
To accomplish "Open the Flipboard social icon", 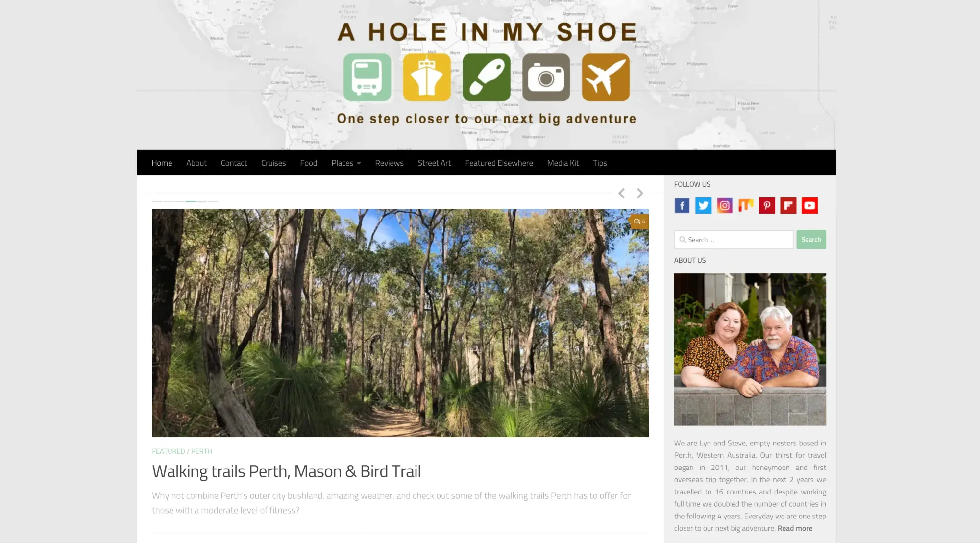I will pyautogui.click(x=788, y=205).
